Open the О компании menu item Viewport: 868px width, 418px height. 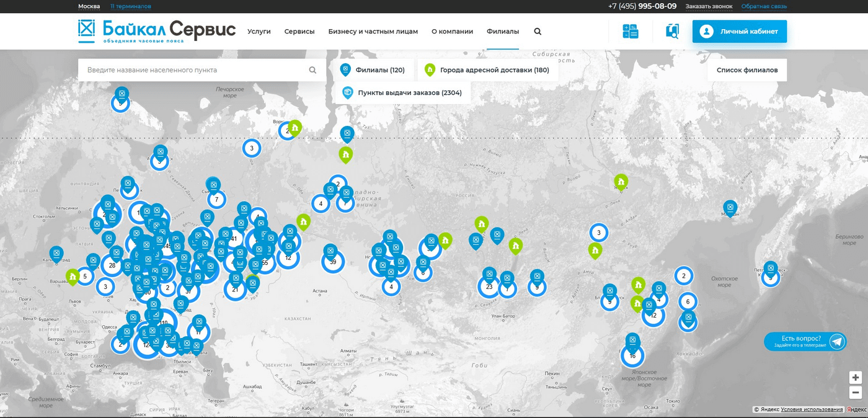pos(452,32)
